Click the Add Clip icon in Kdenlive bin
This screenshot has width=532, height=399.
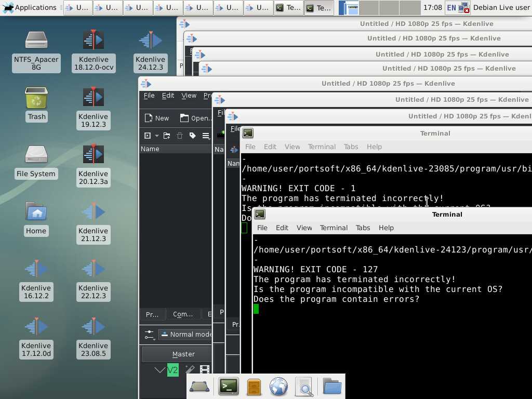(147, 136)
